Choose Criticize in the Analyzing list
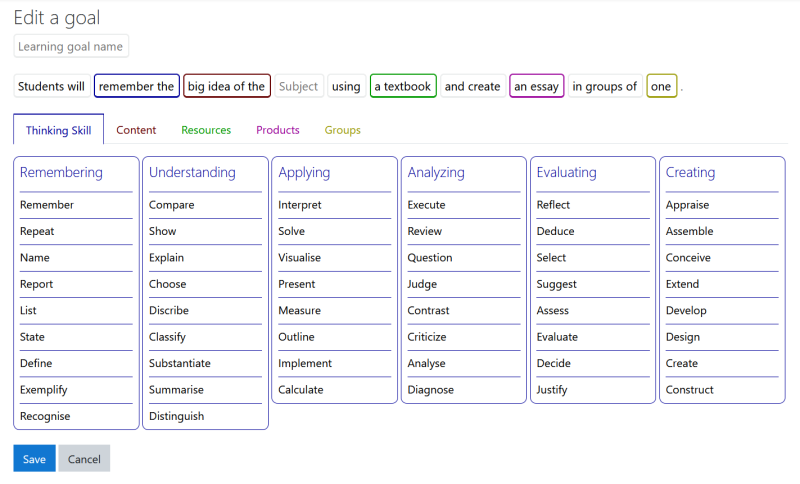Screen dimensions: 800x484 (427, 337)
